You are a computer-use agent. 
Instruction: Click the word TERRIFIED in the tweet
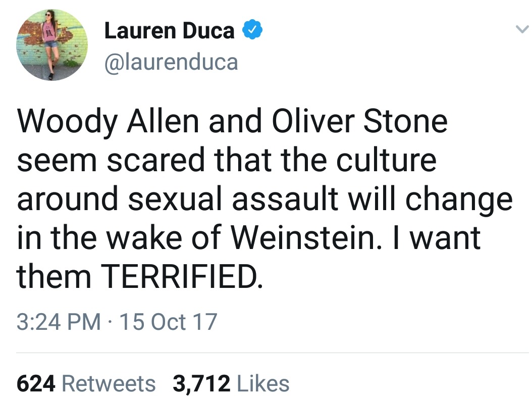(182, 276)
